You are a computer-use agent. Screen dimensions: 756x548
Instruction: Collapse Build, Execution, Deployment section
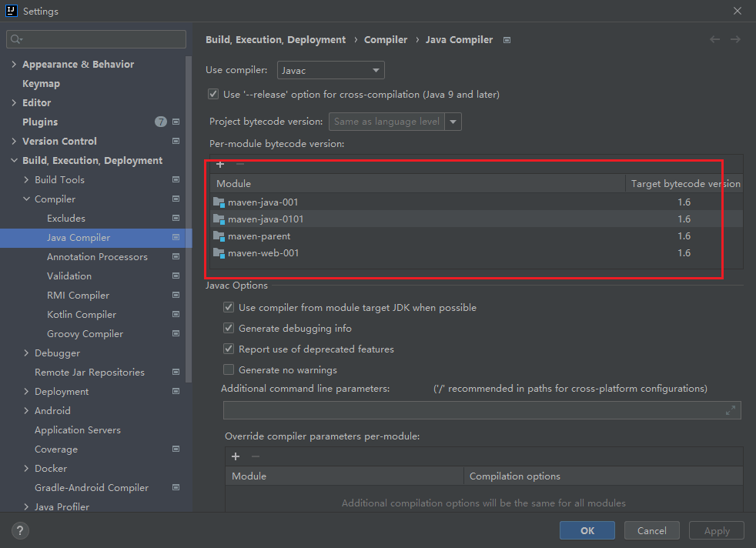[14, 161]
